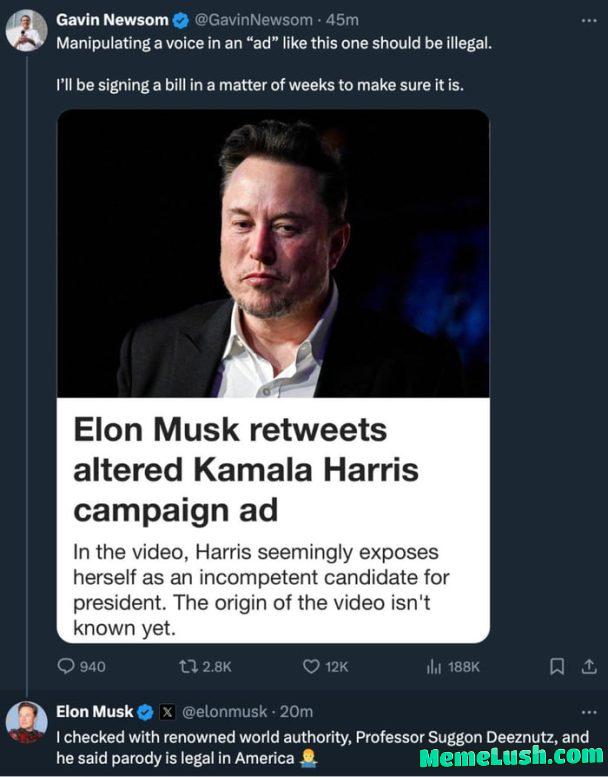Open the three-dot more options menu
The width and height of the screenshot is (608, 777).
click(589, 19)
